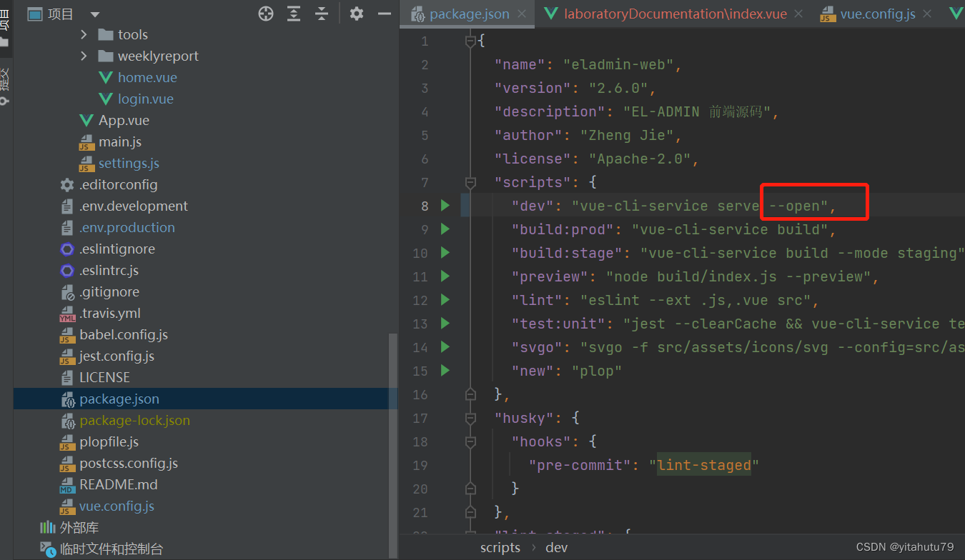The height and width of the screenshot is (560, 965).
Task: Expand the weeklyreport folder
Action: (84, 56)
